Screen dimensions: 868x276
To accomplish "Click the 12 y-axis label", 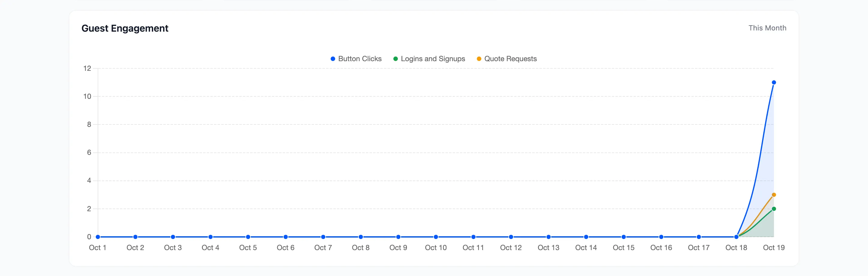I will (87, 68).
